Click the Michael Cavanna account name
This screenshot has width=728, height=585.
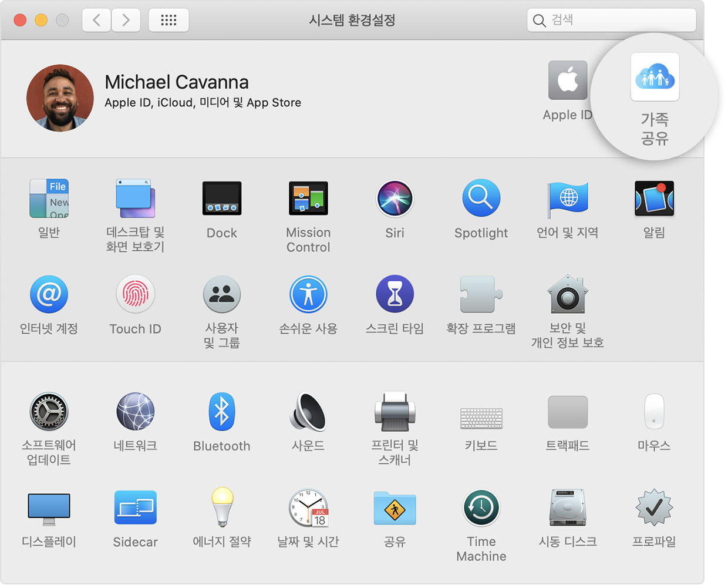(177, 82)
